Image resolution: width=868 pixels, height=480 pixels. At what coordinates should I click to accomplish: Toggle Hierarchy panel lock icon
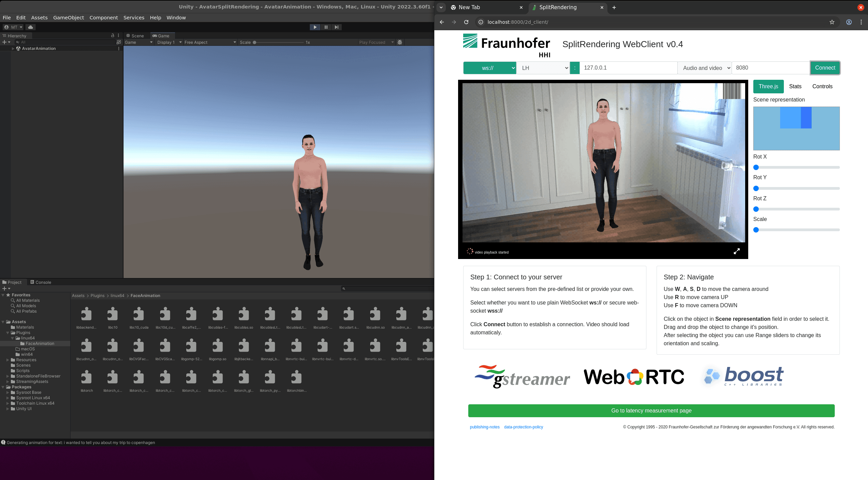pyautogui.click(x=113, y=36)
